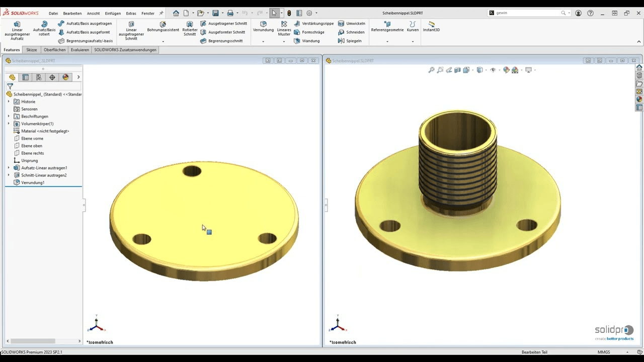Screen dimensions: 644x362
Task: Expand the Aufsatz-Linear austragen1 node
Action: 8,167
